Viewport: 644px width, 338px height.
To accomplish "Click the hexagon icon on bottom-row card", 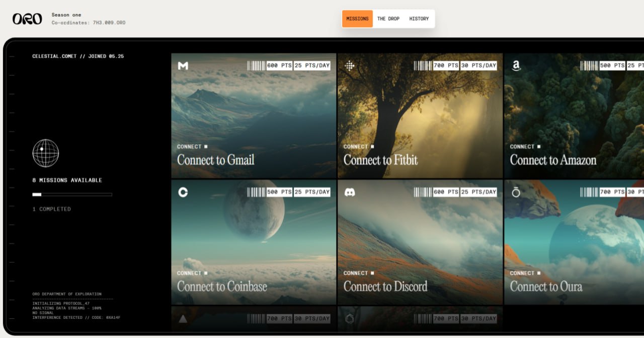I will pyautogui.click(x=350, y=318).
